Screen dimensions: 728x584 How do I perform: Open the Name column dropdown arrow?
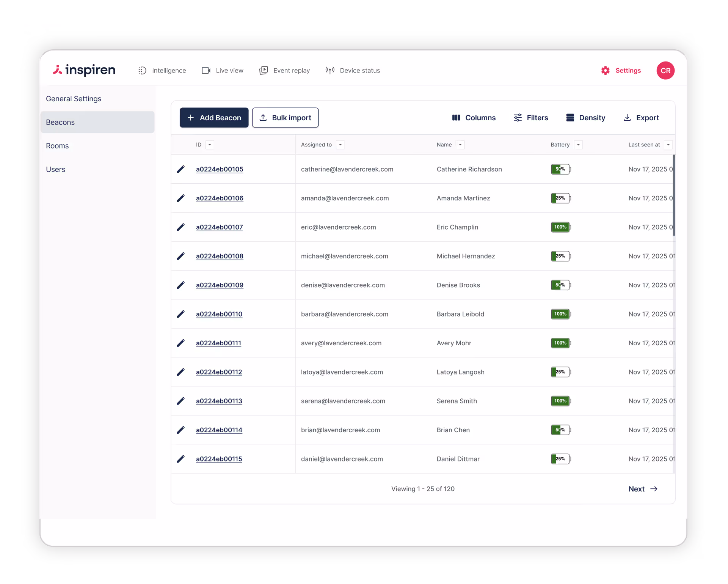point(460,145)
